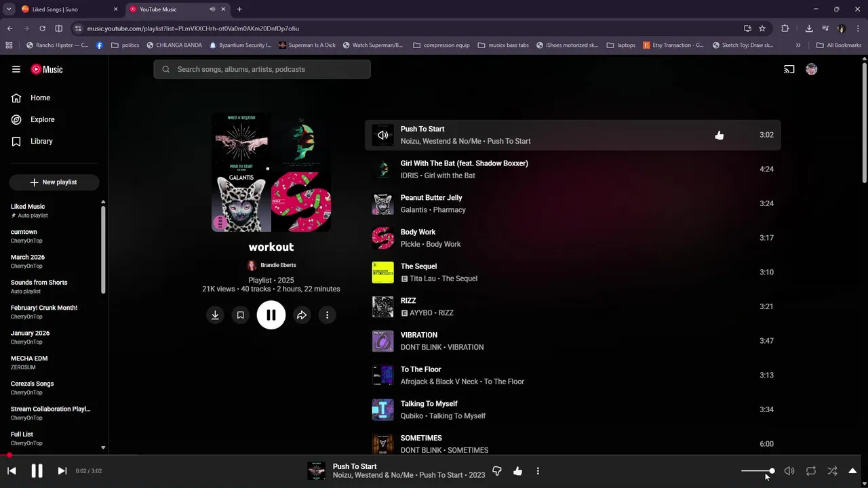
Task: Open the YouTube Music hamburger menu
Action: (x=16, y=69)
